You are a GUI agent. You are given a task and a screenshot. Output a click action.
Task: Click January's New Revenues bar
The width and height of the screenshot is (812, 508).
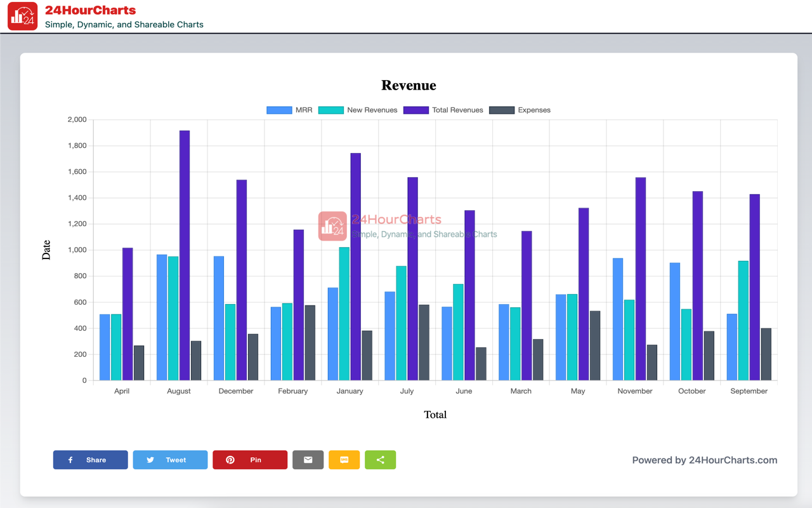(344, 314)
